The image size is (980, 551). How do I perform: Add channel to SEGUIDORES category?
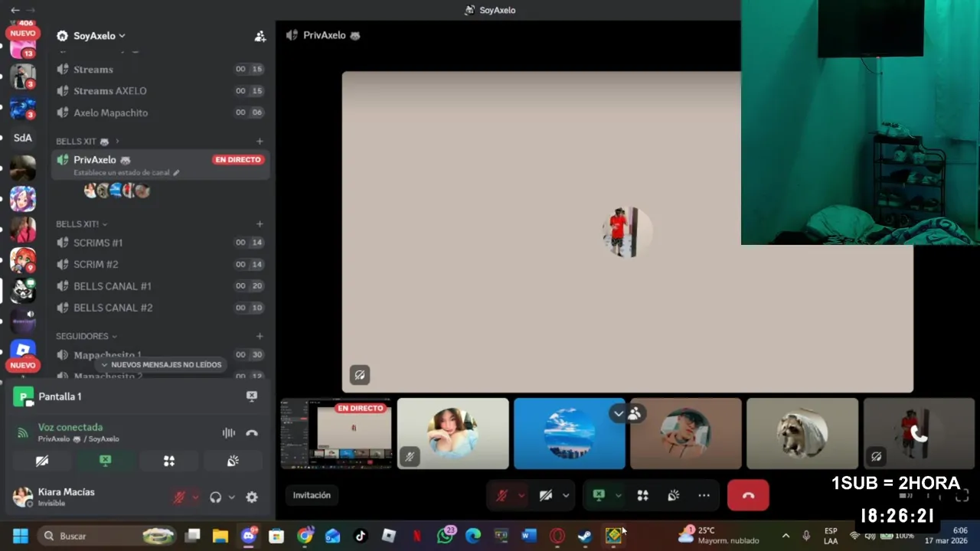pos(260,336)
